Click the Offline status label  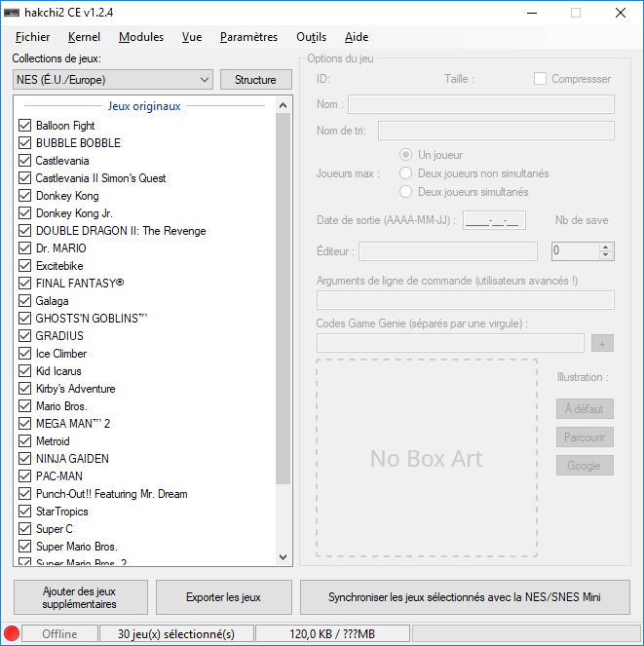(59, 633)
